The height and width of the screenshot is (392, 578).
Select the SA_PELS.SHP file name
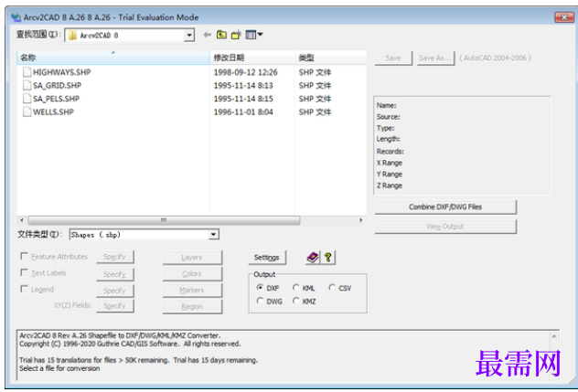pos(56,99)
